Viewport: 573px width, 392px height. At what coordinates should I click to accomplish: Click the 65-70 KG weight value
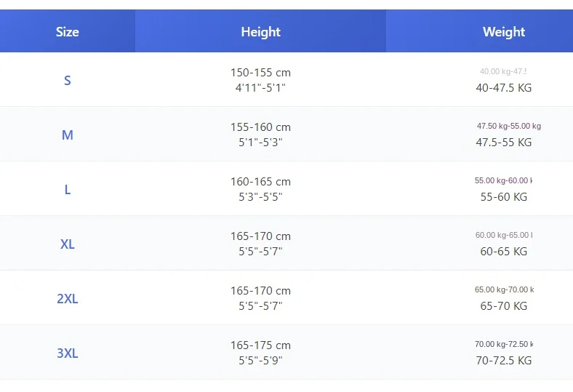click(x=503, y=306)
